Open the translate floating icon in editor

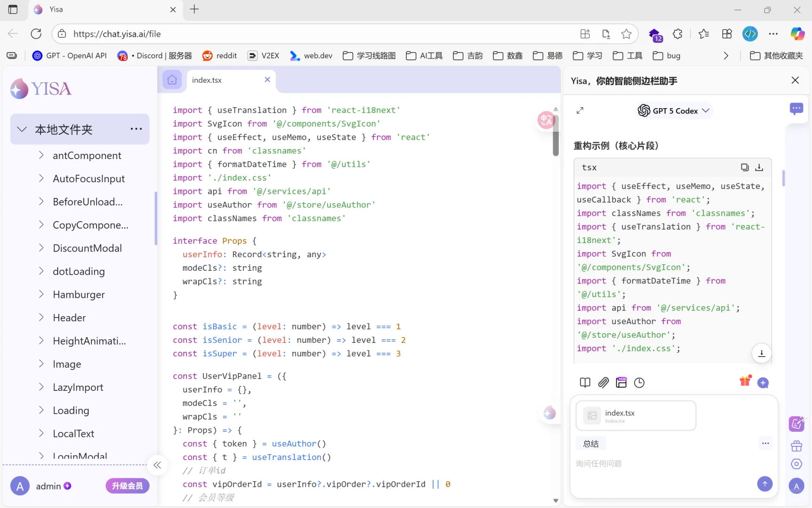click(x=546, y=120)
